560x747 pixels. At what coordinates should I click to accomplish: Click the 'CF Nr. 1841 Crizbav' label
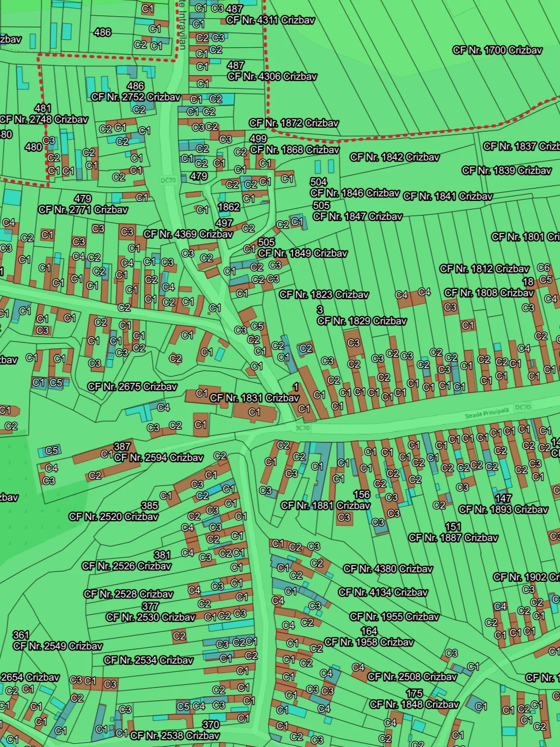pos(448,197)
